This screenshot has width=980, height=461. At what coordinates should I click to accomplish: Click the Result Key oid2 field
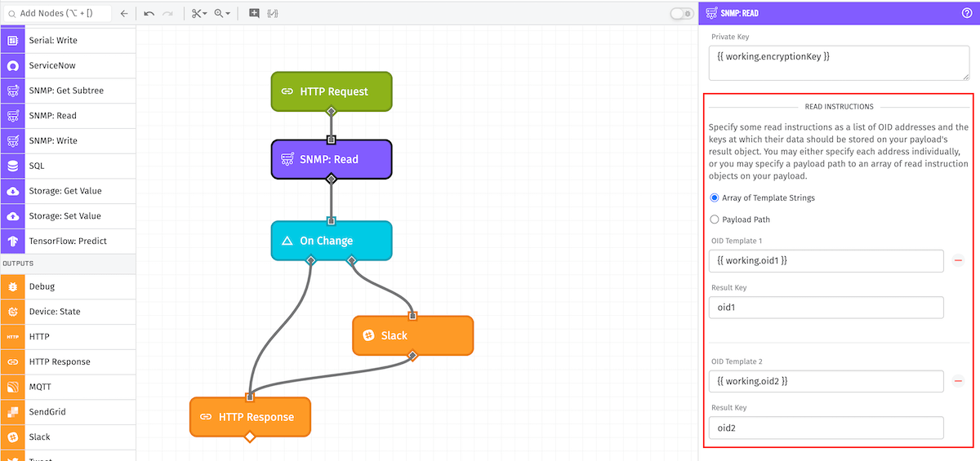[826, 428]
